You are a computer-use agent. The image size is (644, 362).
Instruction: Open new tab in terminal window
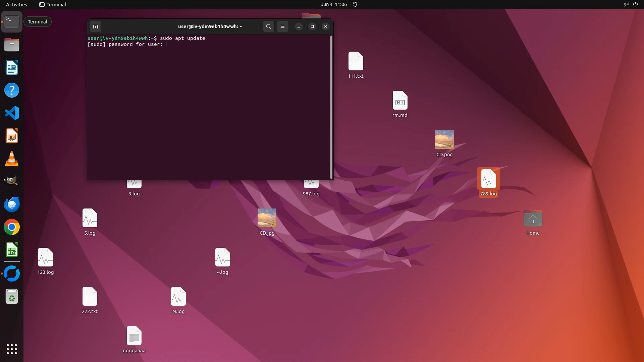pyautogui.click(x=95, y=26)
